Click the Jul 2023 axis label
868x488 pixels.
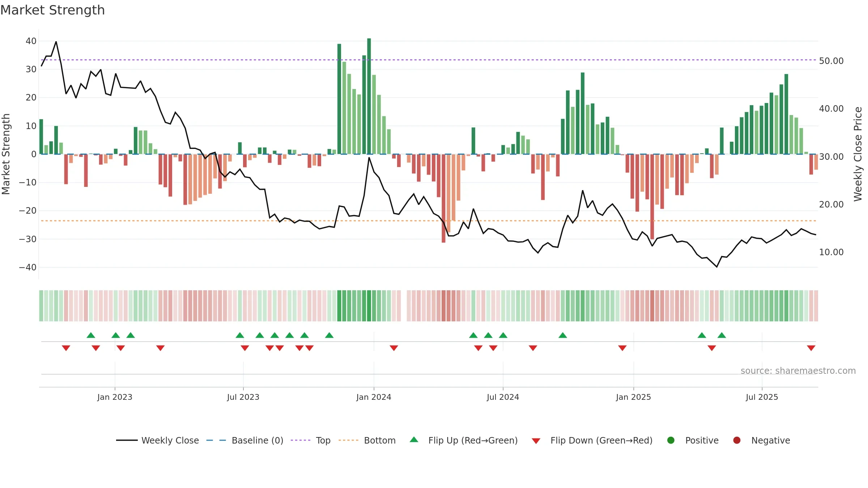point(243,397)
